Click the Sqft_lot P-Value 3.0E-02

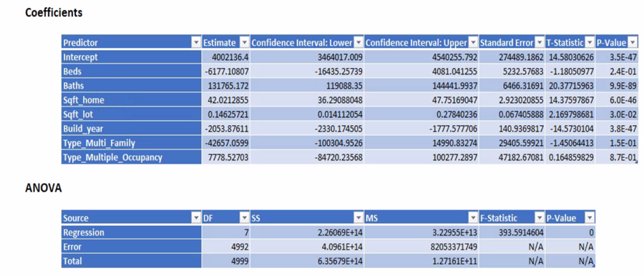point(617,114)
